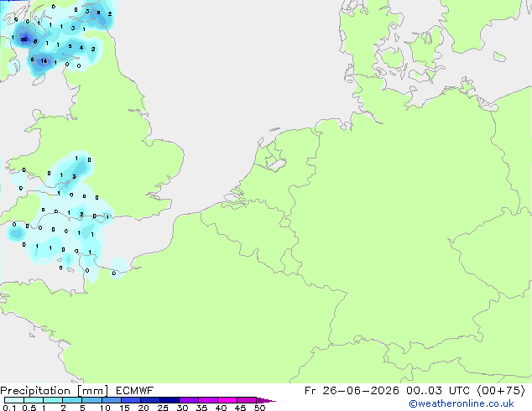Click the '4' precipitation value over Scotland
This screenshot has height=411, width=532.
pyautogui.click(x=81, y=48)
